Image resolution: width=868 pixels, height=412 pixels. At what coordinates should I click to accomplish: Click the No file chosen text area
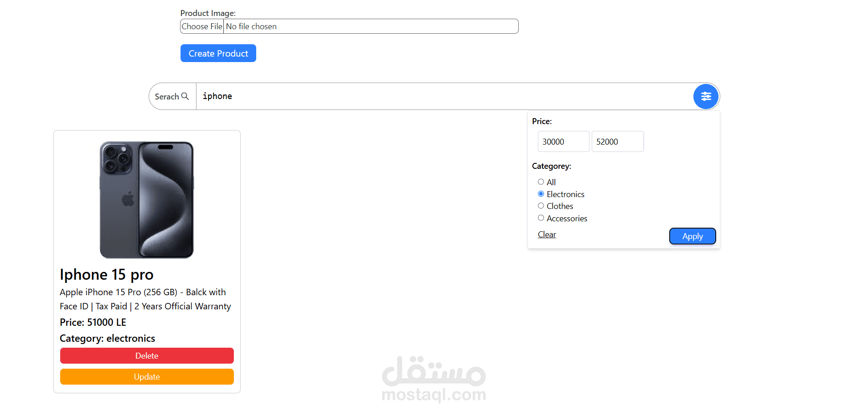click(251, 26)
